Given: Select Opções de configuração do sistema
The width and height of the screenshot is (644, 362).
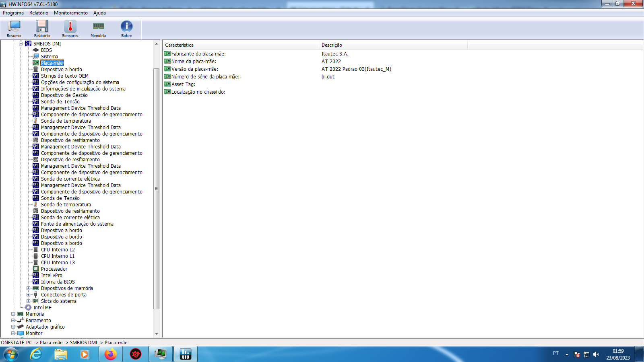Looking at the screenshot, I should 80,82.
